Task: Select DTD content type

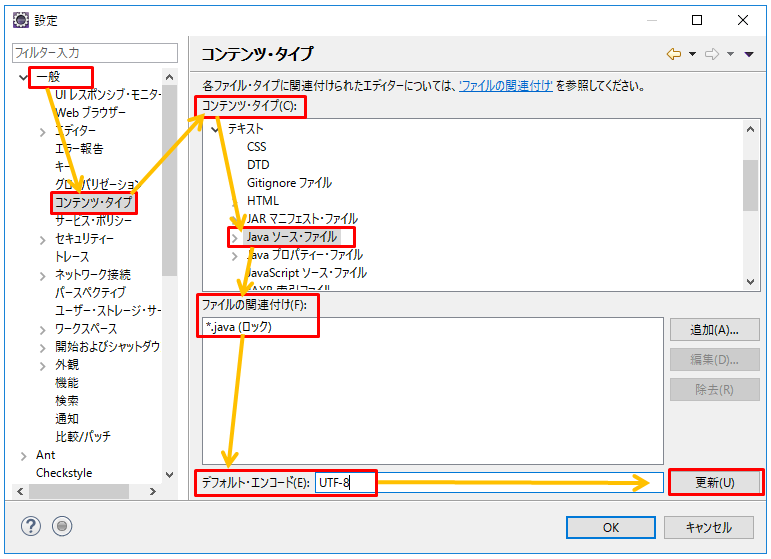Action: pos(258,165)
